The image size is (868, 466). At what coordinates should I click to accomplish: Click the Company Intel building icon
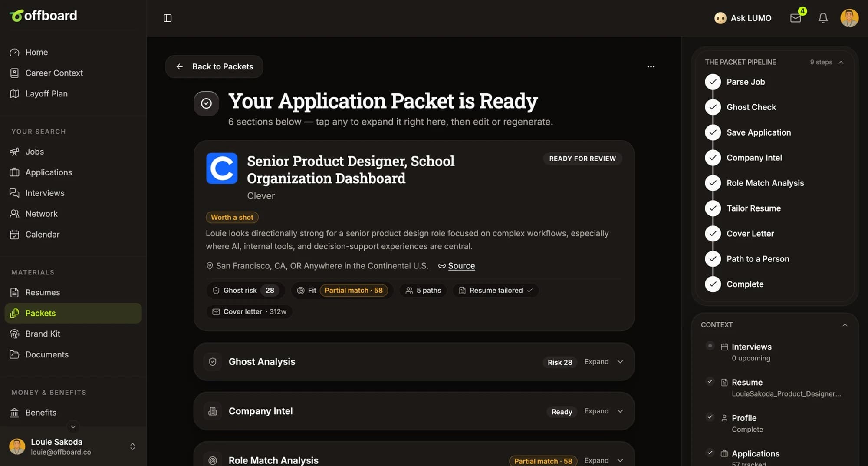point(213,411)
